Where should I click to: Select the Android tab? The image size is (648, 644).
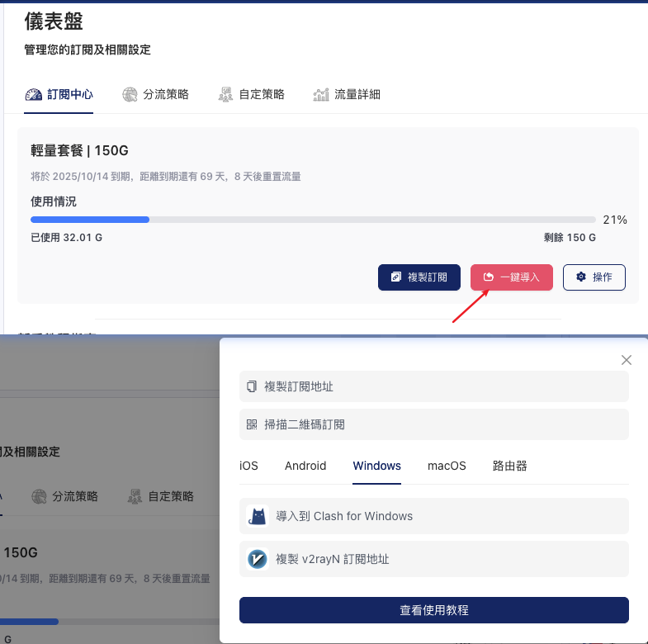(x=305, y=466)
